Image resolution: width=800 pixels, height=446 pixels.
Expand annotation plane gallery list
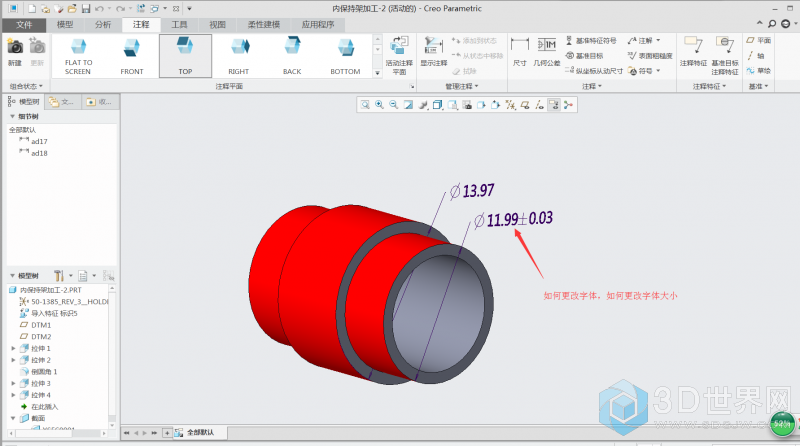378,73
